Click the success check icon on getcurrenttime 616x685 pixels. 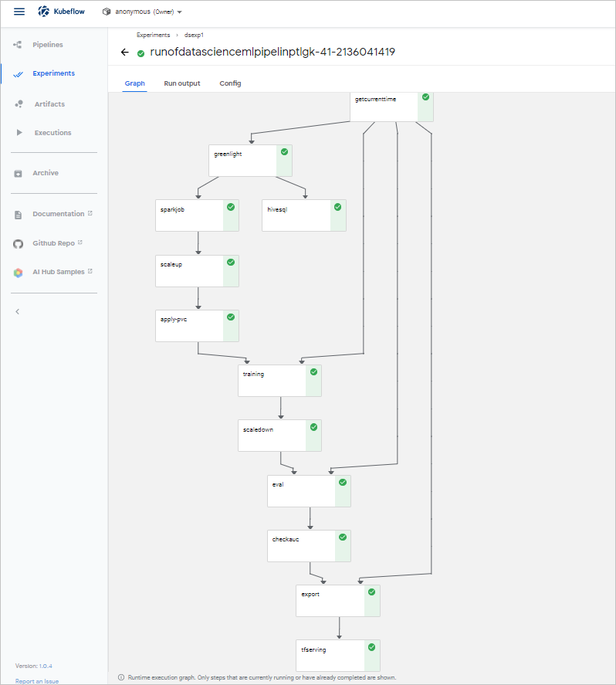(x=424, y=97)
